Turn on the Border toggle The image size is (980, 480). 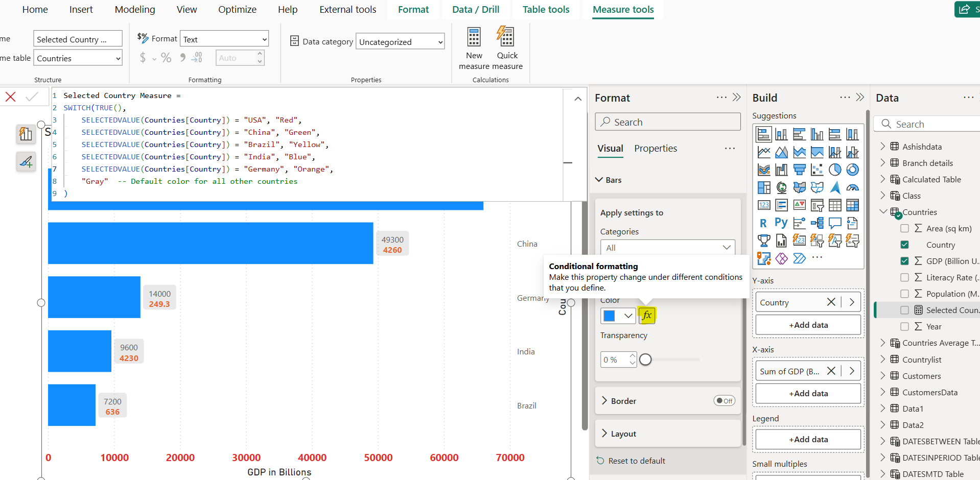point(724,400)
